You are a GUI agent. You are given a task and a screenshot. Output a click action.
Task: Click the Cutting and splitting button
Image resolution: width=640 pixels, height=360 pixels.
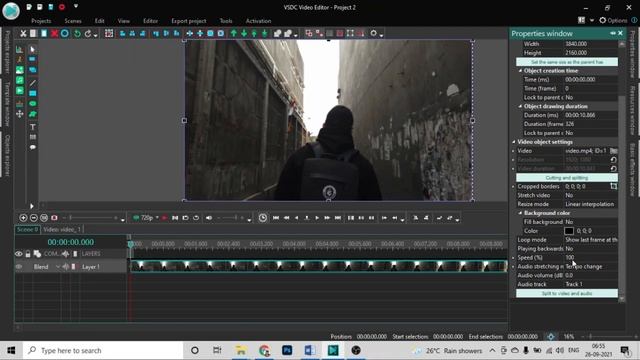coord(567,178)
